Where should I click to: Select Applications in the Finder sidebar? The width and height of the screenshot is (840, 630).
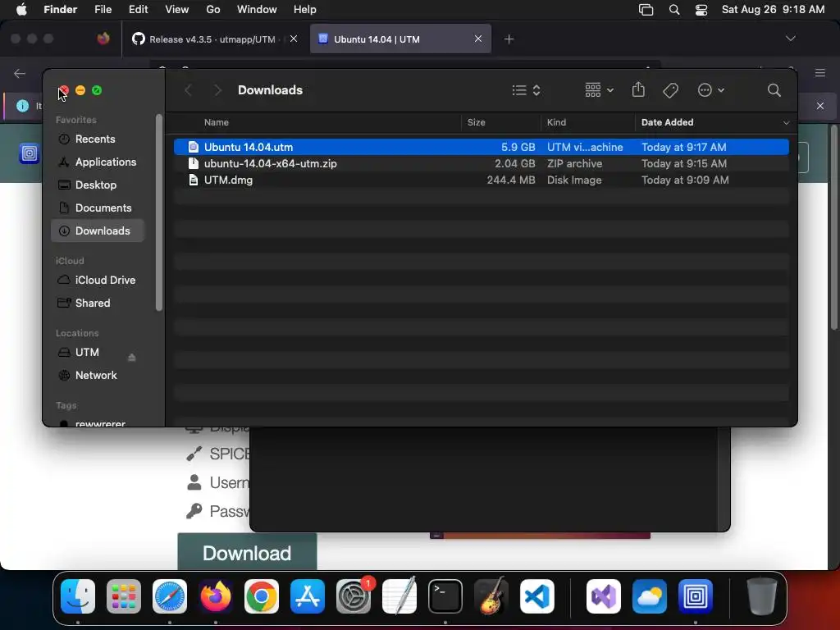(98, 162)
